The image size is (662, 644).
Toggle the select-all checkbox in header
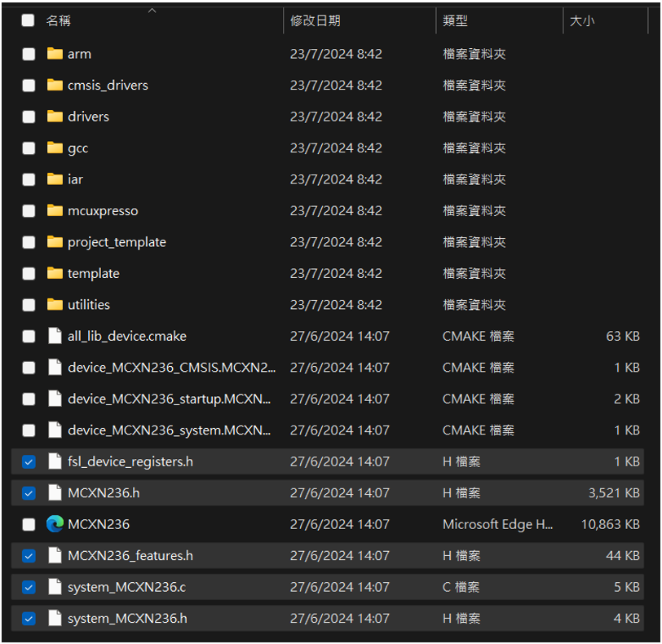pos(28,20)
